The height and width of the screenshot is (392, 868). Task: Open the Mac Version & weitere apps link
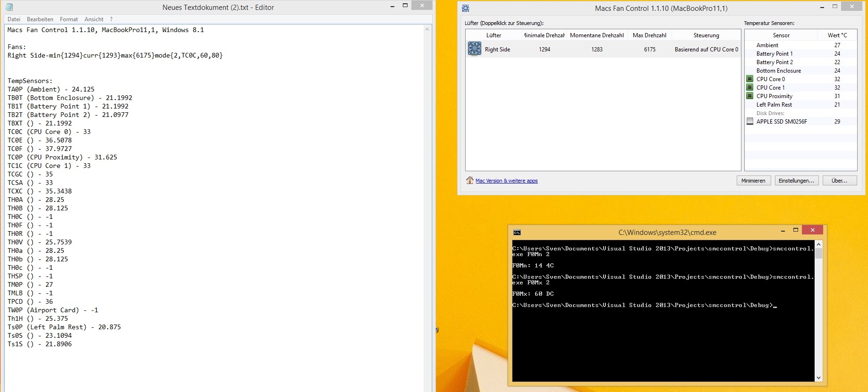[x=507, y=181]
